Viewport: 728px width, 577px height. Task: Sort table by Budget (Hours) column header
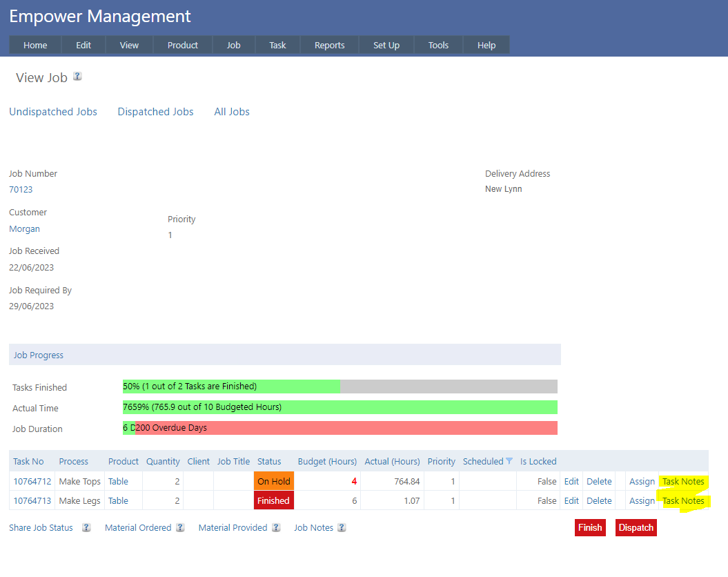(327, 461)
